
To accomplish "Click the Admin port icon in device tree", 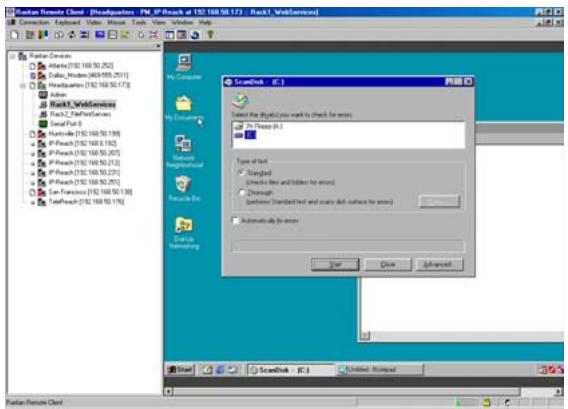I will tap(43, 95).
